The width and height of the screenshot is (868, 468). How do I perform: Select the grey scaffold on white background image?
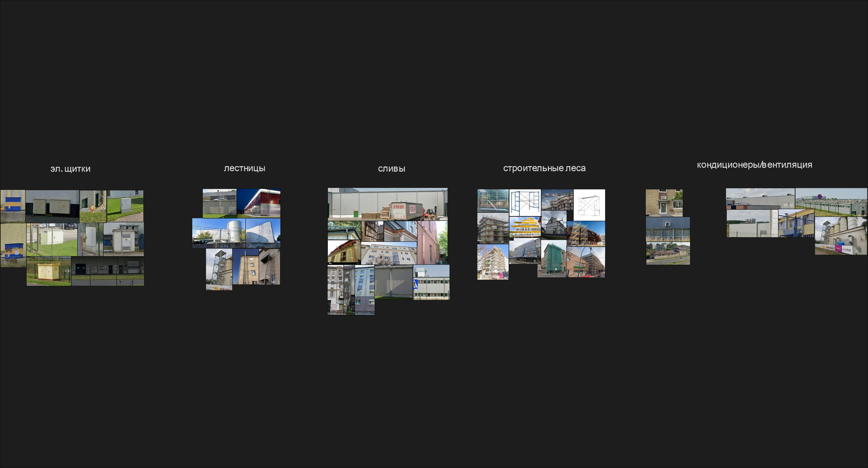tap(589, 204)
